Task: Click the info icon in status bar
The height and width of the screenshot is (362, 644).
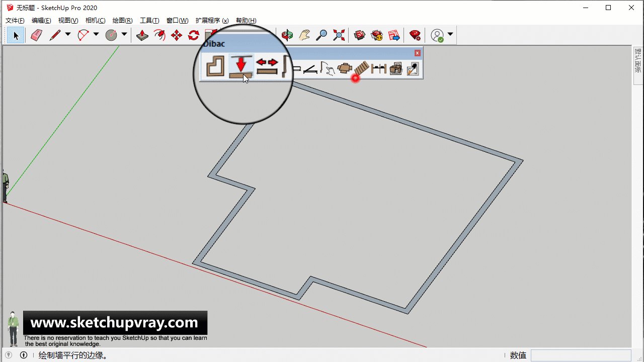Action: 24,355
